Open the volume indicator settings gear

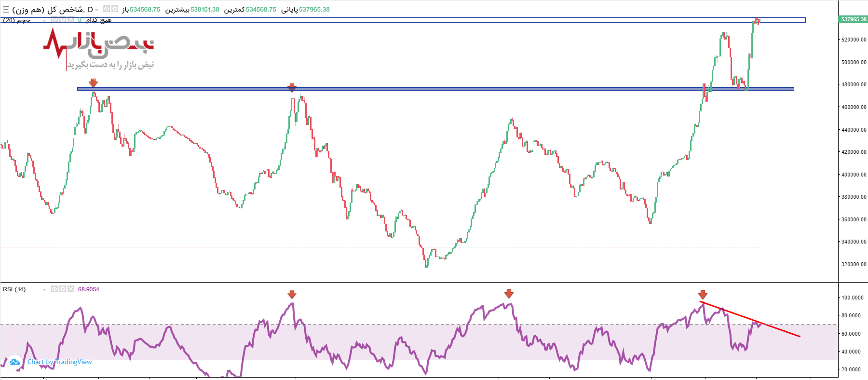pyautogui.click(x=63, y=20)
